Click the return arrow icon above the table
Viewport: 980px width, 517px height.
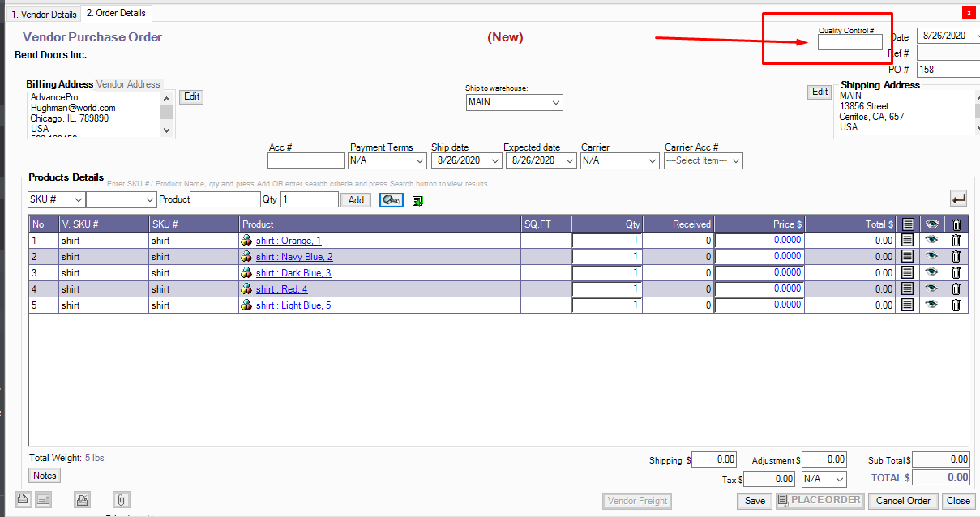[959, 199]
